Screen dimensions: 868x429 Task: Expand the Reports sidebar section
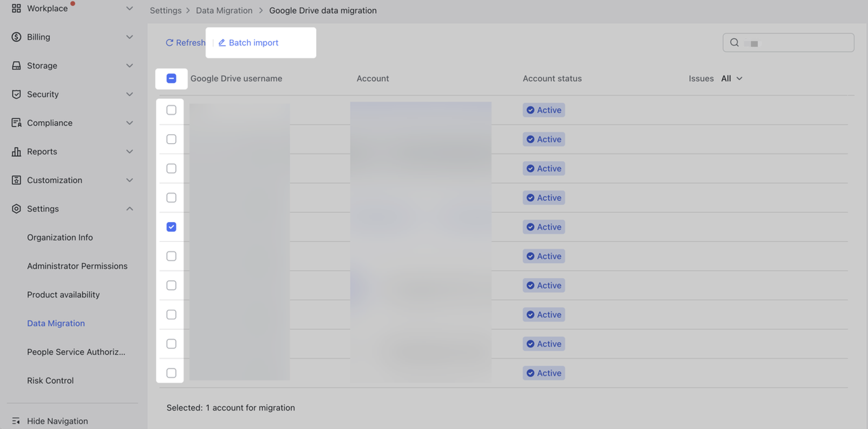(130, 151)
